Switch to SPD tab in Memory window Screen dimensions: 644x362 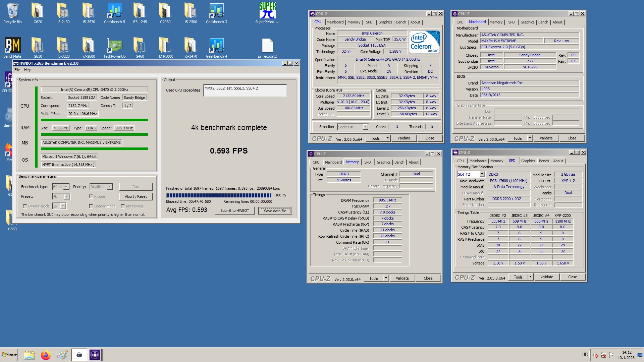pyautogui.click(x=368, y=162)
